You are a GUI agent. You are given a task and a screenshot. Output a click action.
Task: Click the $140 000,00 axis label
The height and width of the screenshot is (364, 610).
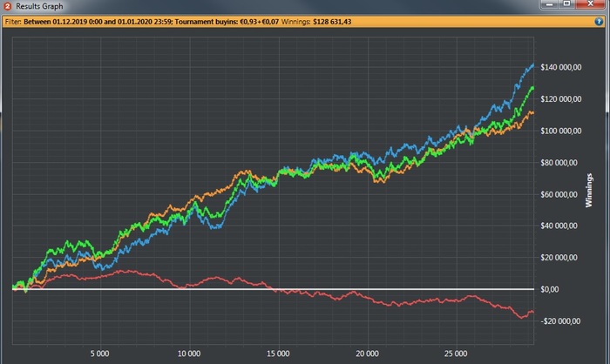pos(561,67)
